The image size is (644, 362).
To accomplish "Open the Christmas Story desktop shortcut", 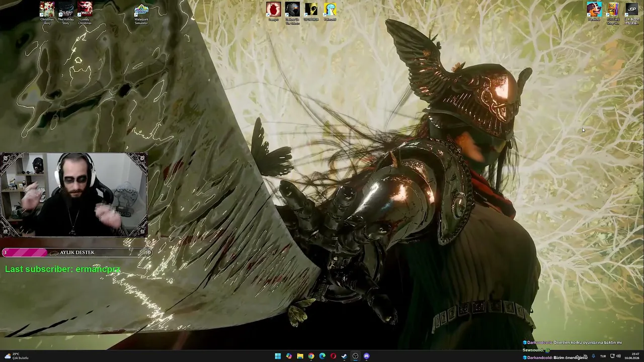I will click(47, 13).
